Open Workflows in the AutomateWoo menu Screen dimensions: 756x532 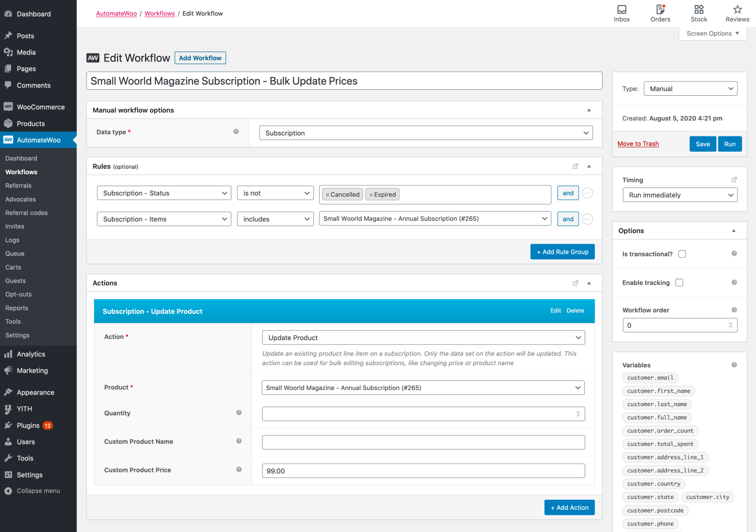point(21,172)
